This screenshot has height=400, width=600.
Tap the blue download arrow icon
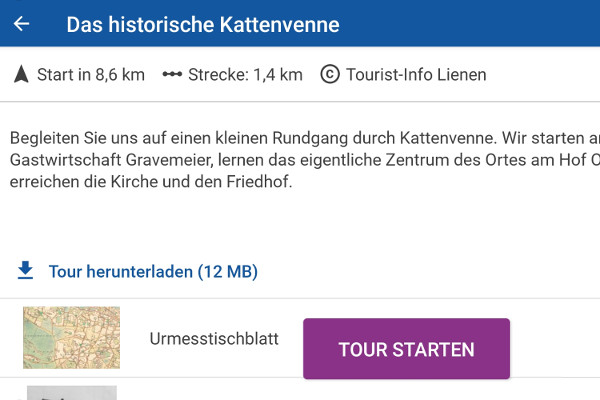pos(25,271)
